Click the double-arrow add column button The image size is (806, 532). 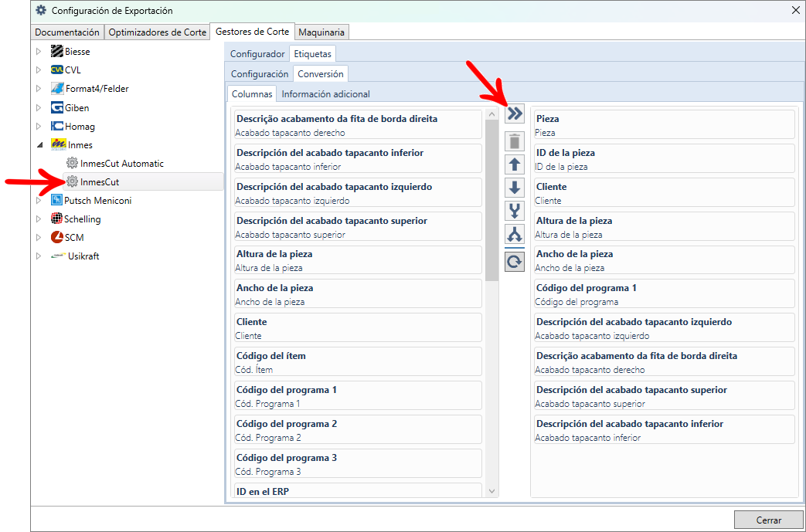tap(515, 114)
